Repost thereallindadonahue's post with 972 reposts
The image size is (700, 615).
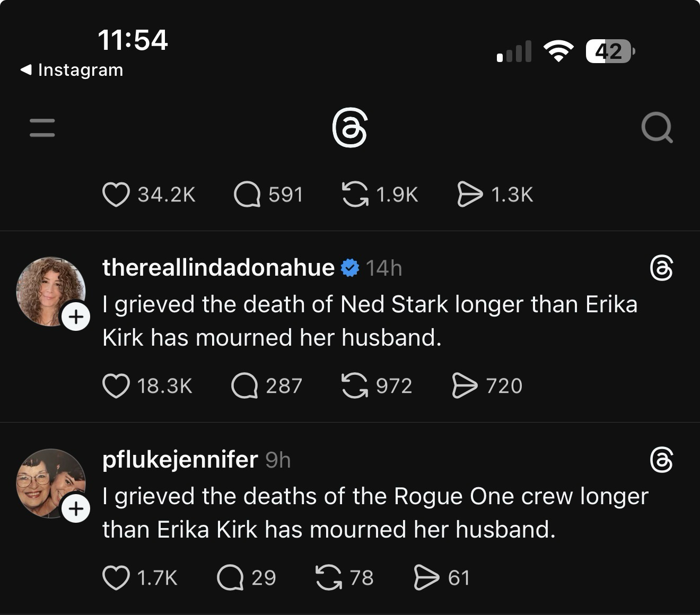click(355, 386)
